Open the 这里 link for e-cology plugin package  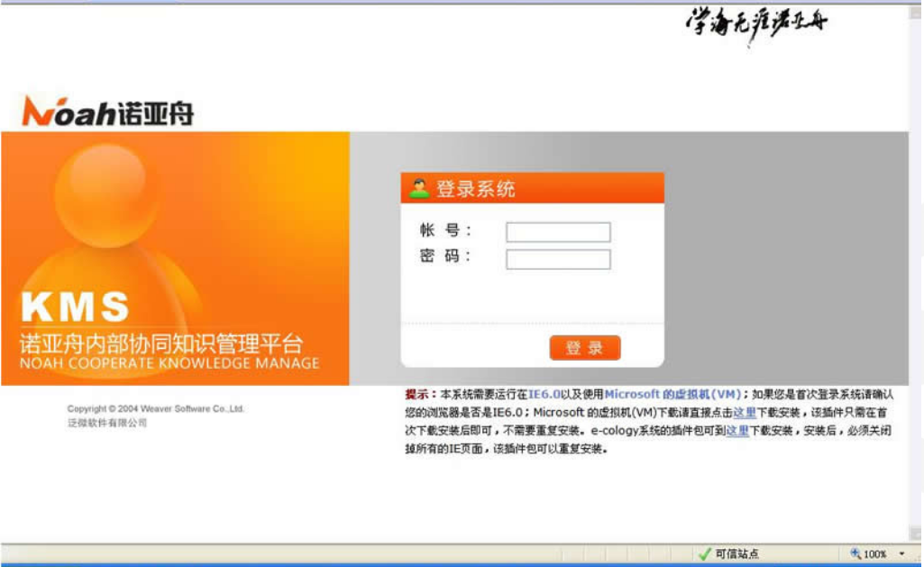[737, 431]
